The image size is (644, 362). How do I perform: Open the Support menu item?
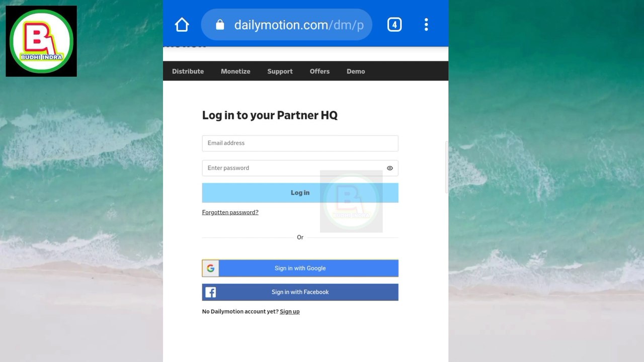280,71
